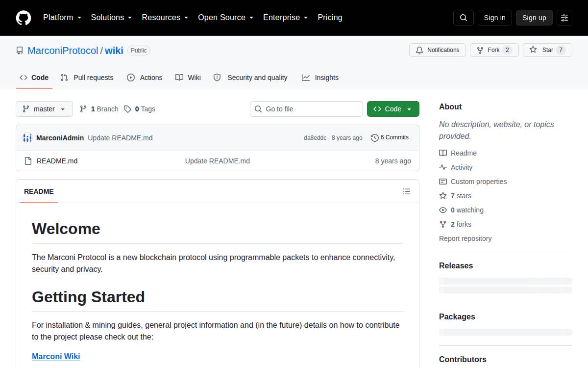Open the README.md file
The height and width of the screenshot is (368, 588).
[57, 161]
